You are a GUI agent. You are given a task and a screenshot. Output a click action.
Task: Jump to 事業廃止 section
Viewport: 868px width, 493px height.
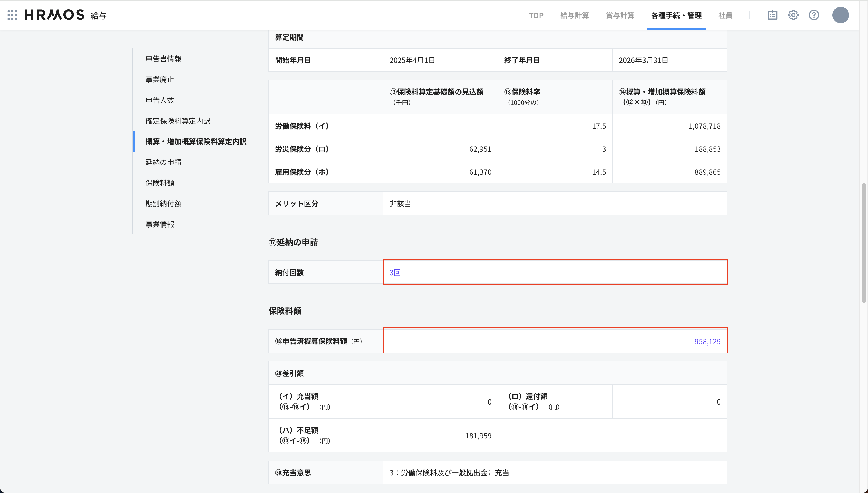click(160, 80)
